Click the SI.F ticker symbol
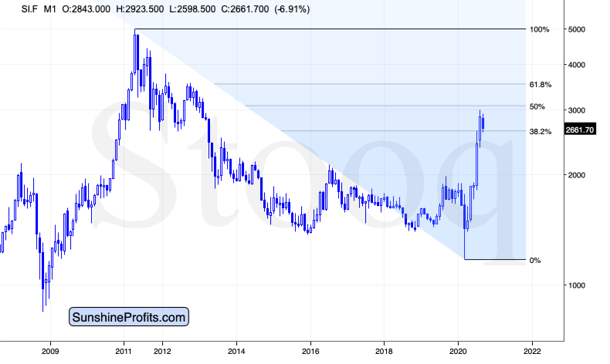Image resolution: width=610 pixels, height=364 pixels. (29, 9)
